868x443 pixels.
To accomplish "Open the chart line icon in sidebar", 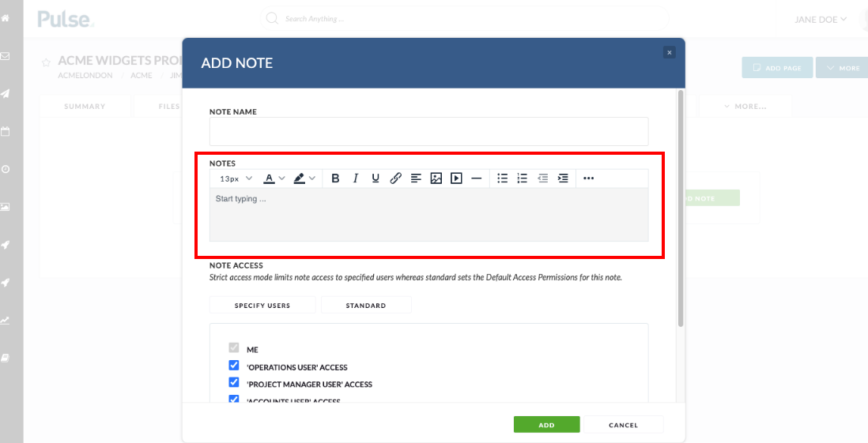I will [5, 321].
